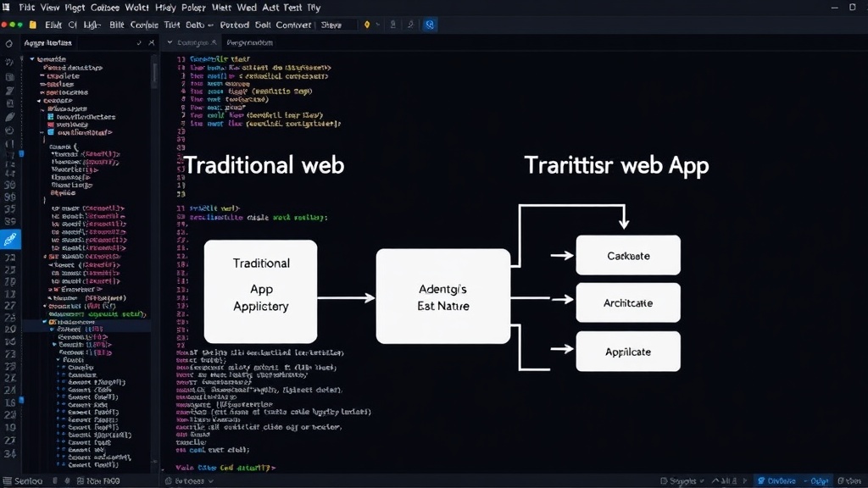Switch to the second editor tab
This screenshot has width=868, height=488.
250,42
